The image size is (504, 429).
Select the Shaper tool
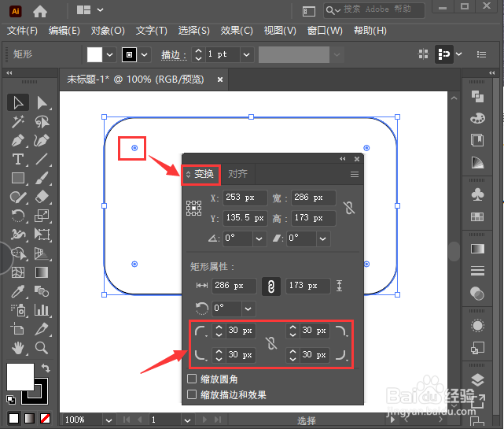click(x=18, y=197)
